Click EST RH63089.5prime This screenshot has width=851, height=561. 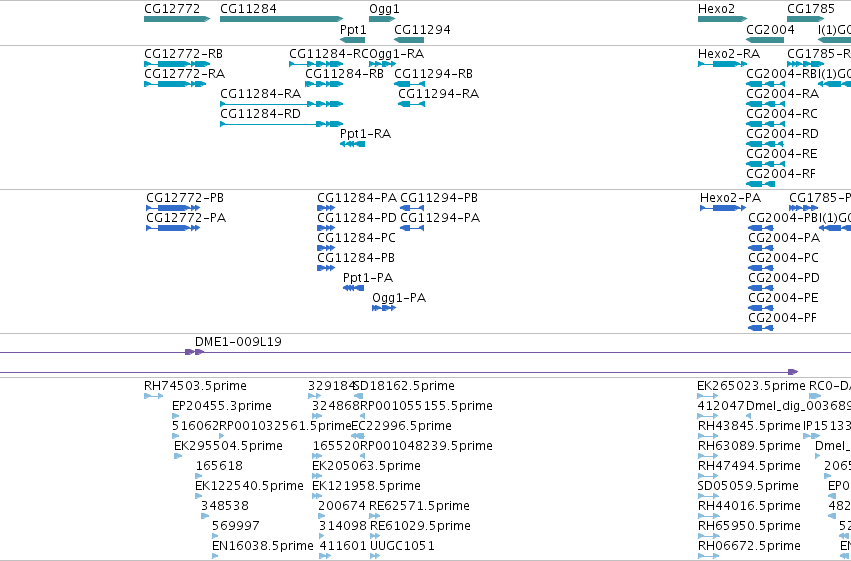coord(708,456)
